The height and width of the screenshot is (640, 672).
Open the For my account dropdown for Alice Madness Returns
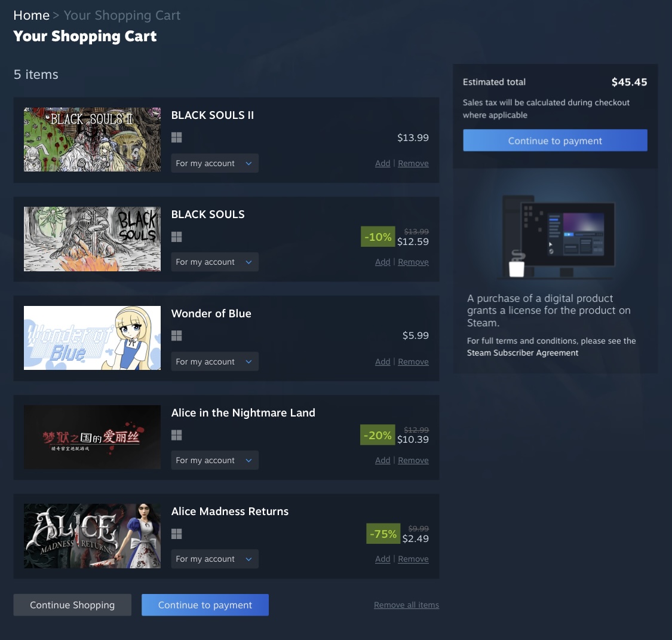(x=214, y=559)
